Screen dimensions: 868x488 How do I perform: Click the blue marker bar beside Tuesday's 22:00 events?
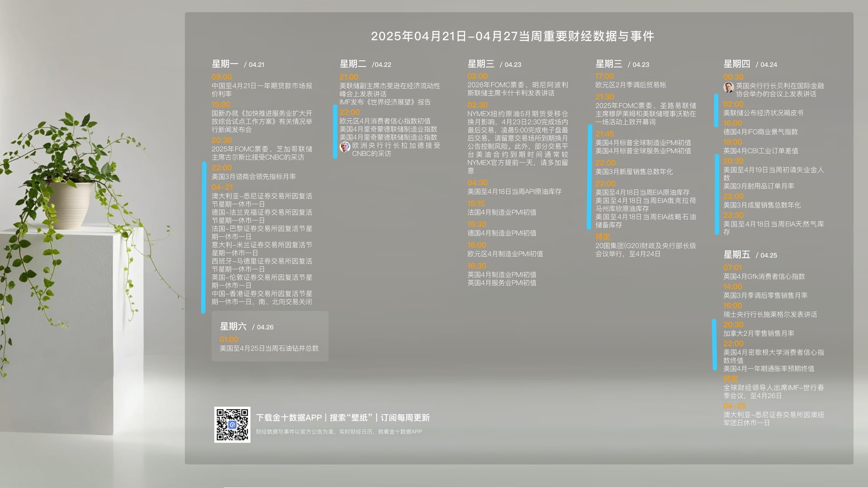(335, 132)
